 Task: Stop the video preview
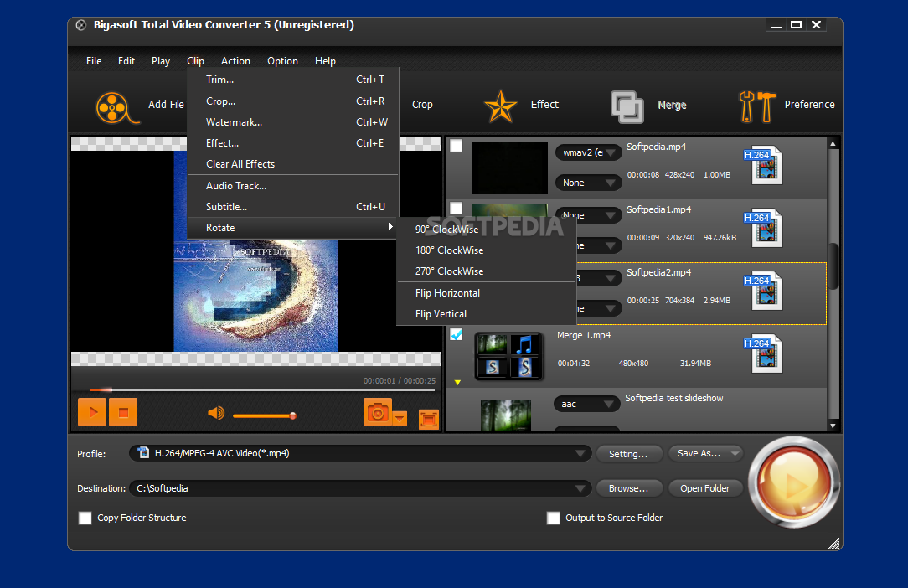click(123, 412)
